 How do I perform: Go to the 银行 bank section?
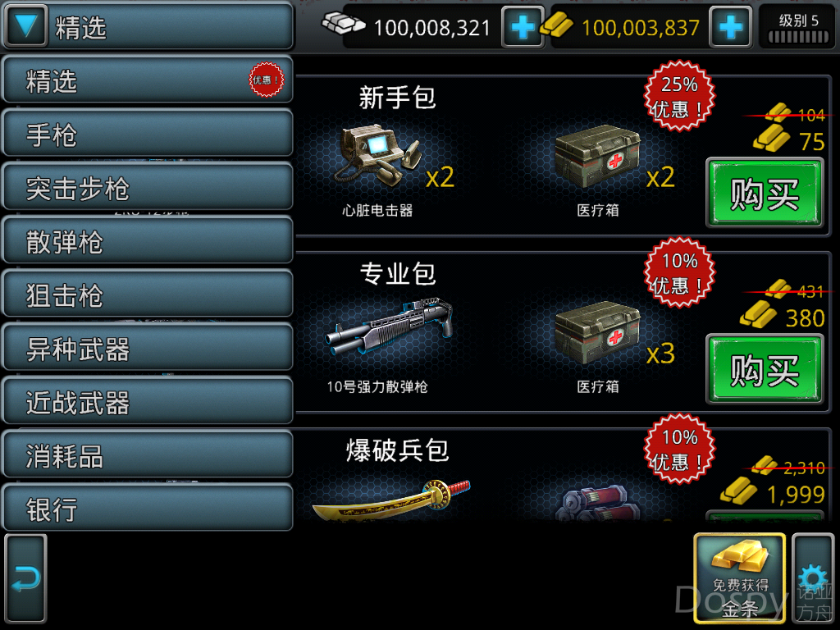coord(148,509)
